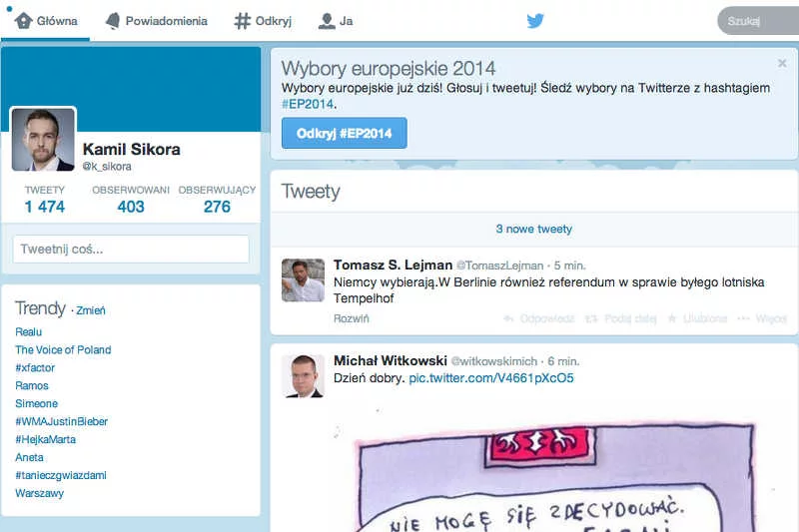Click Tomasz S. Lejman's avatar
The height and width of the screenshot is (532, 799).
304,280
